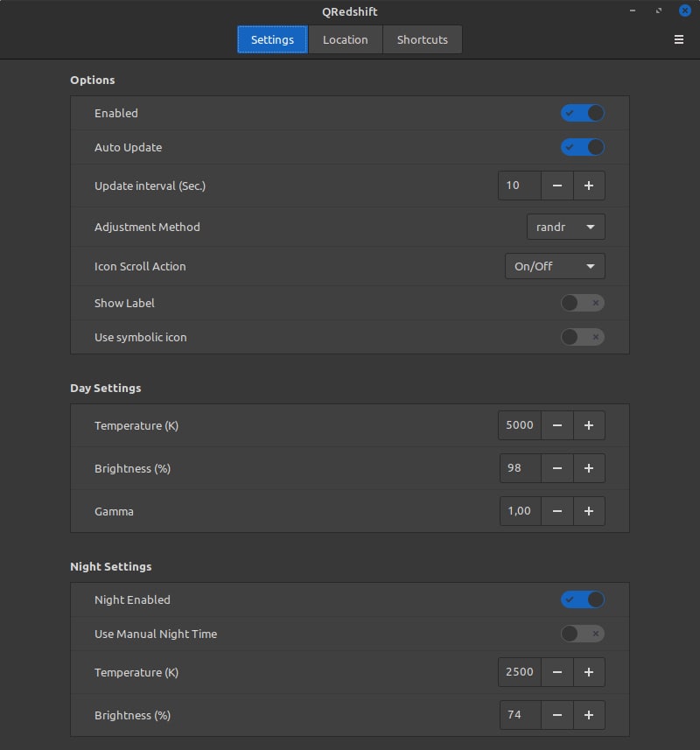Screen dimensions: 700x750
Task: Switch to the Settings tab
Action: [272, 39]
